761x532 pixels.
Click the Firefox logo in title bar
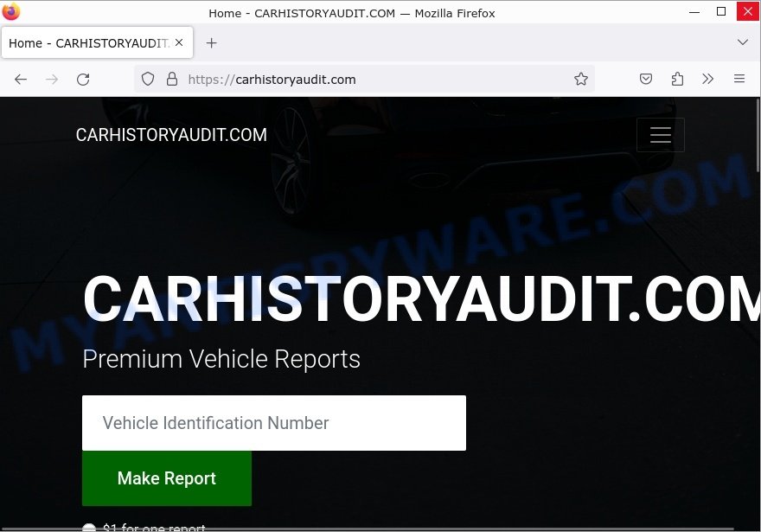point(11,11)
